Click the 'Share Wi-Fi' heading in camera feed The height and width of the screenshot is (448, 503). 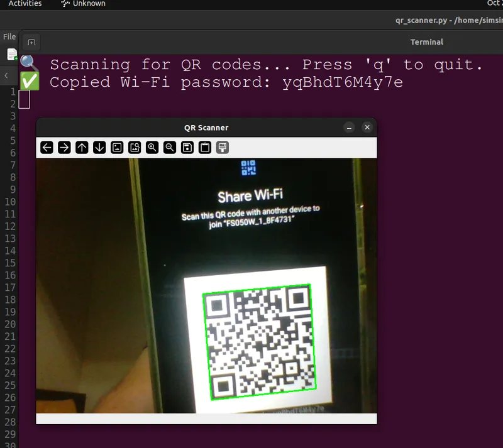point(250,195)
